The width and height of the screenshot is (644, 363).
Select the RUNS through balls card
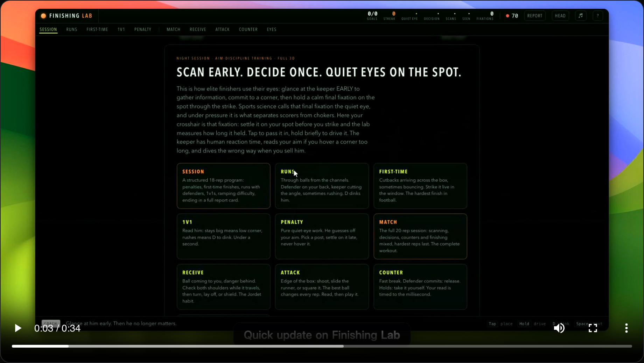[x=322, y=186]
